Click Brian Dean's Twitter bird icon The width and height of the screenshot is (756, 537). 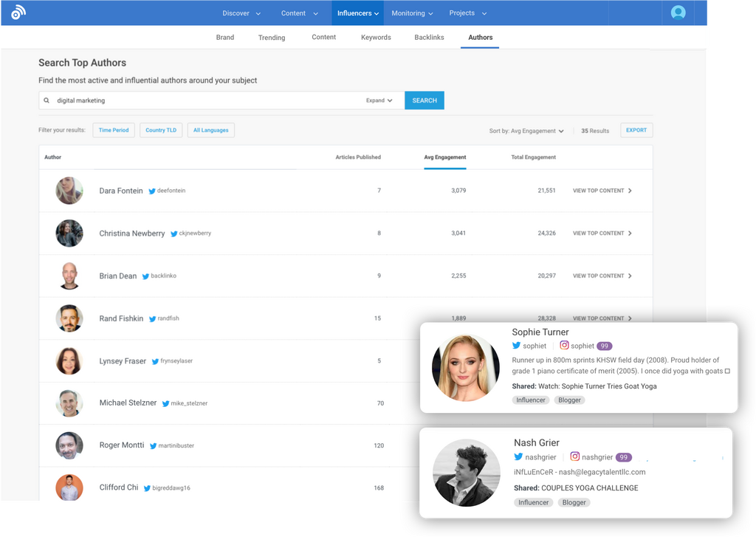[x=146, y=276]
